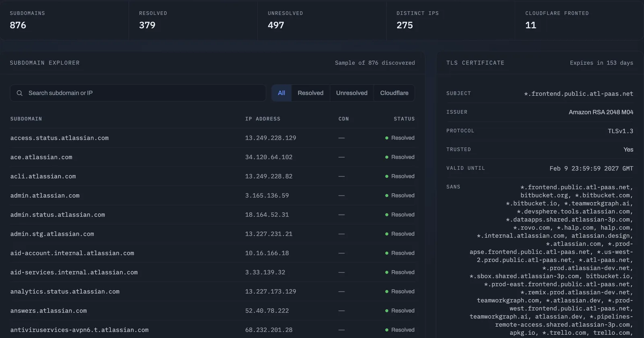Click IP address 52.40.78.222

(267, 311)
